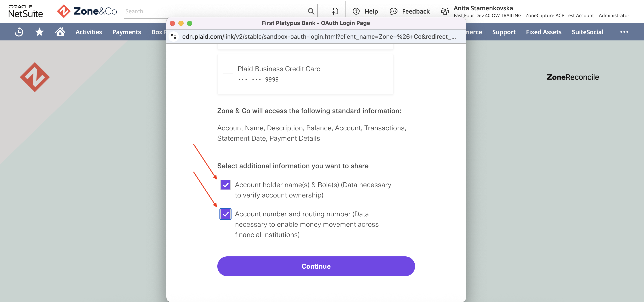The width and height of the screenshot is (644, 302).
Task: Click the search magnifier icon
Action: [x=311, y=11]
